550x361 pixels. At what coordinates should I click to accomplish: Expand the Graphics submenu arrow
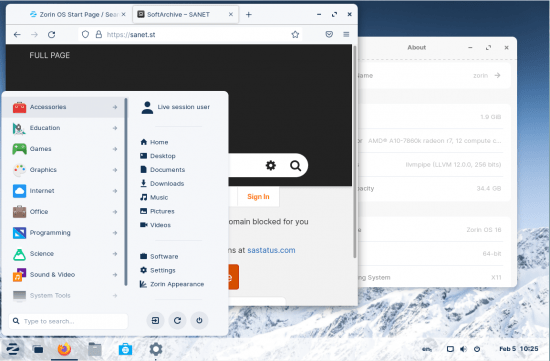pos(115,170)
